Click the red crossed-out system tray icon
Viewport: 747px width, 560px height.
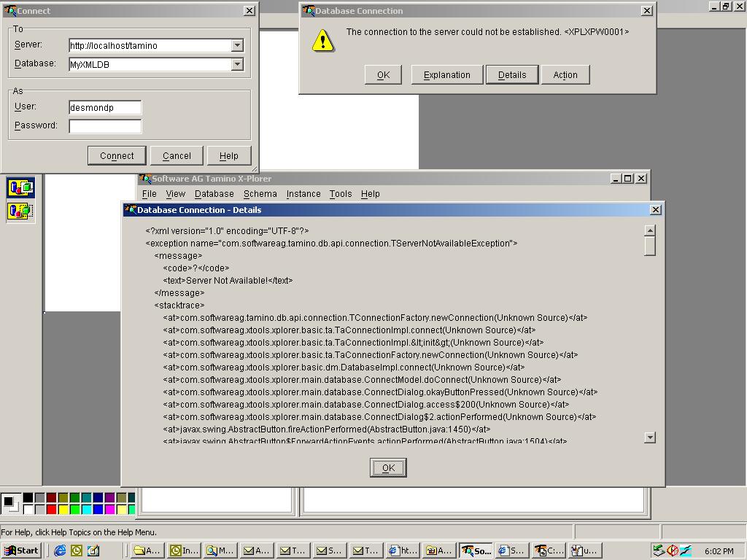pos(672,551)
